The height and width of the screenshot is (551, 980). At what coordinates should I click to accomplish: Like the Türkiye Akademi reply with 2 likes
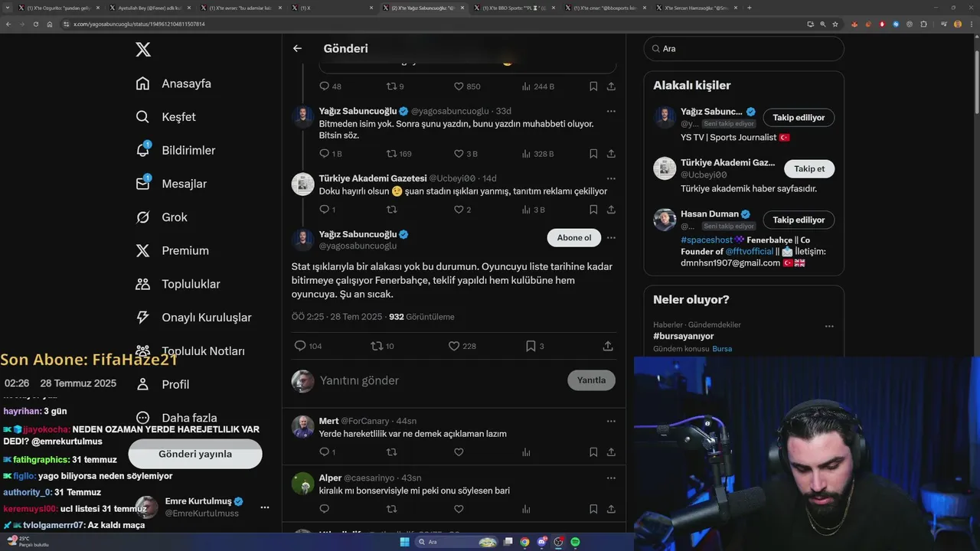point(459,210)
